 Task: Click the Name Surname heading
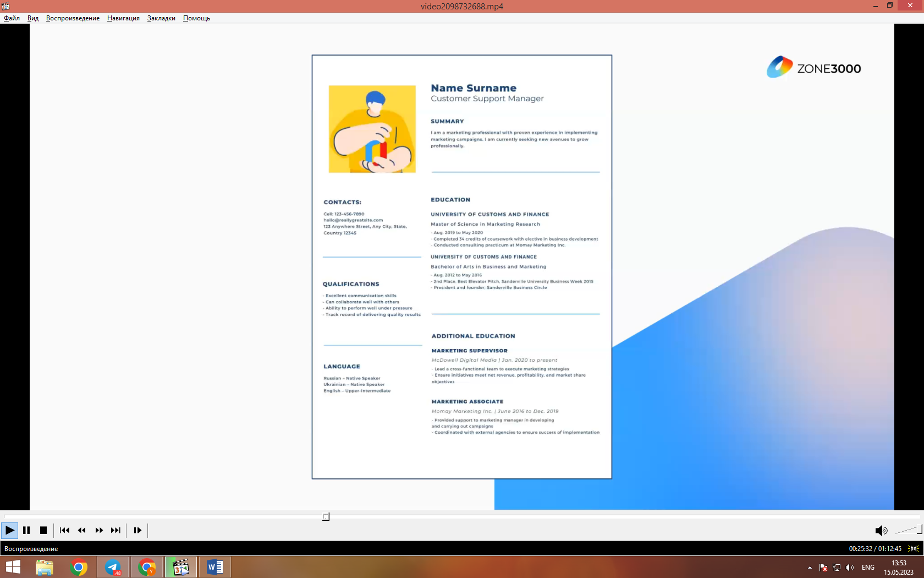pyautogui.click(x=474, y=88)
